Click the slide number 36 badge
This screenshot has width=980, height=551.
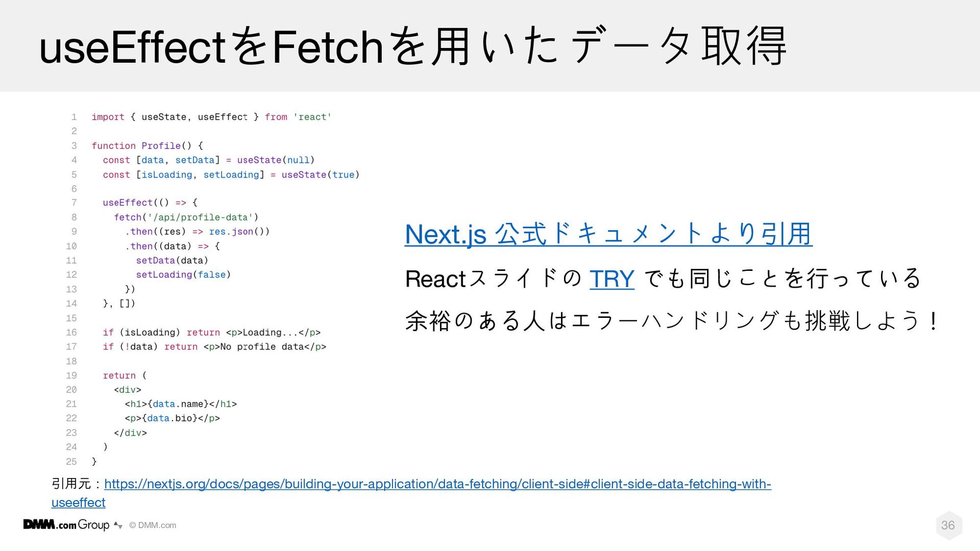pyautogui.click(x=948, y=525)
